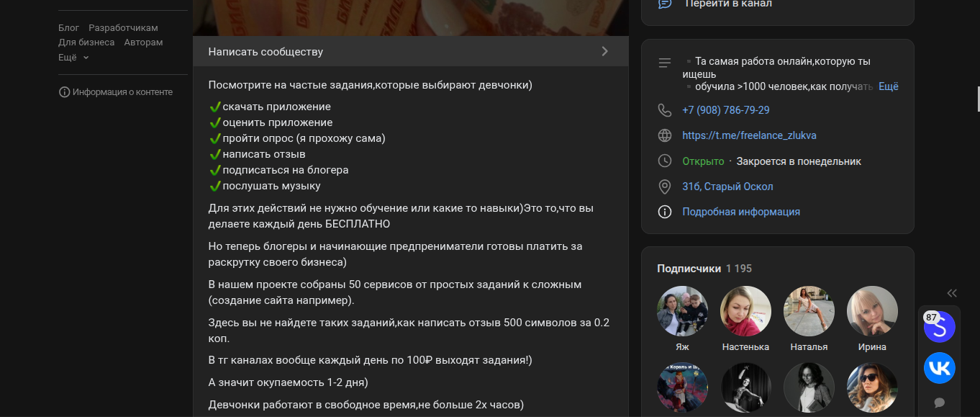The image size is (980, 417).
Task: Open the Блог footer link
Action: coord(68,28)
